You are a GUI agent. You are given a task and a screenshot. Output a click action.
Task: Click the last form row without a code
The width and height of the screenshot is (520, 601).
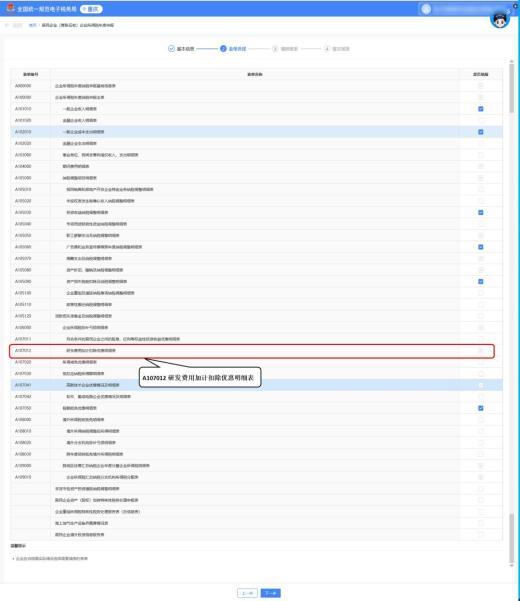[x=256, y=534]
